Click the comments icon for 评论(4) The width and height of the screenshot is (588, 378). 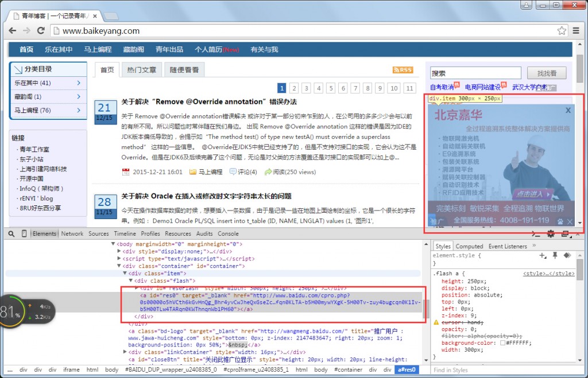click(233, 172)
